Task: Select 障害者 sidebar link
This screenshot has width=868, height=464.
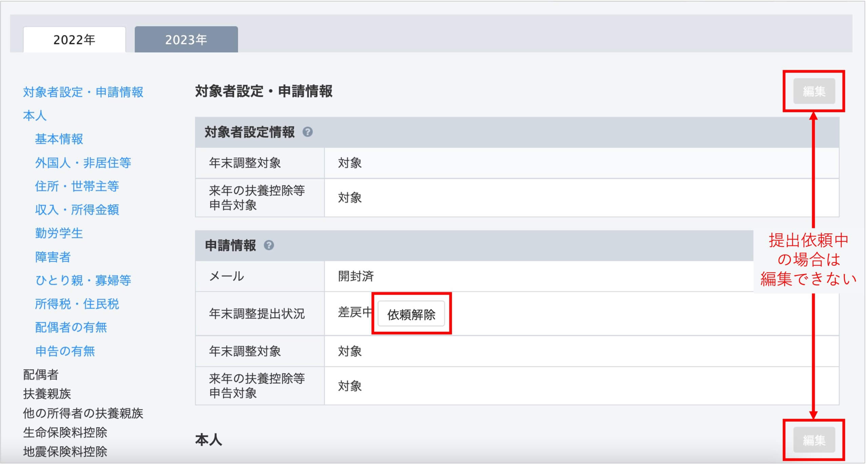Action: pos(53,257)
